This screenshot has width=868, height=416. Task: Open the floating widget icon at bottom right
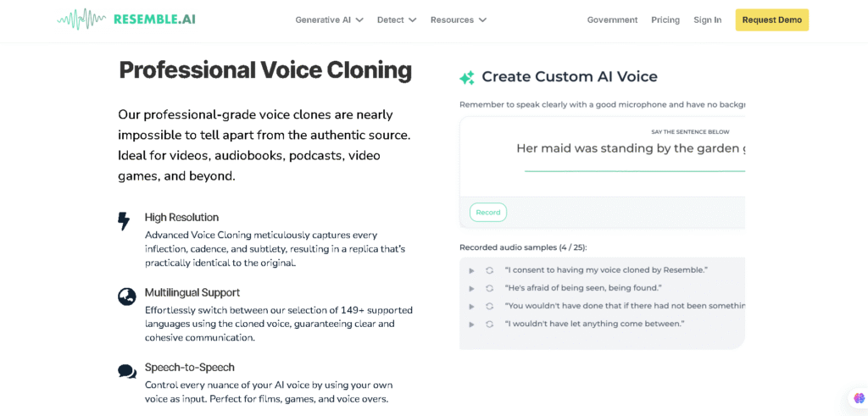coord(859,398)
